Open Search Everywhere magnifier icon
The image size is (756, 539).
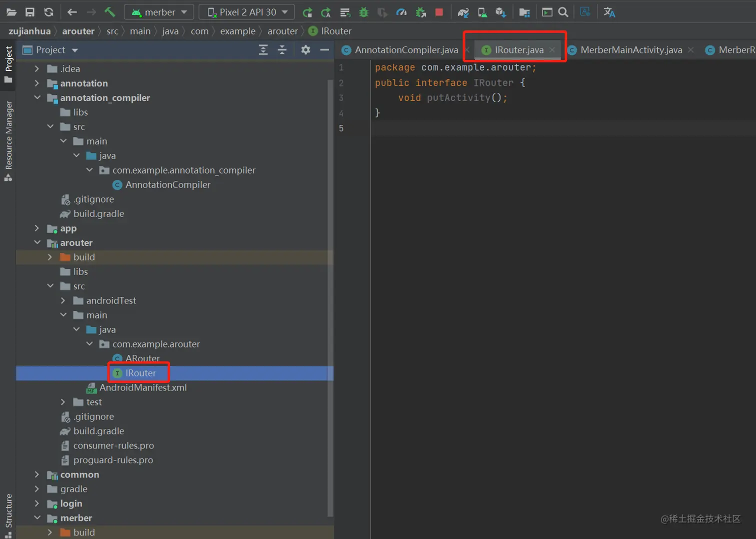point(563,12)
